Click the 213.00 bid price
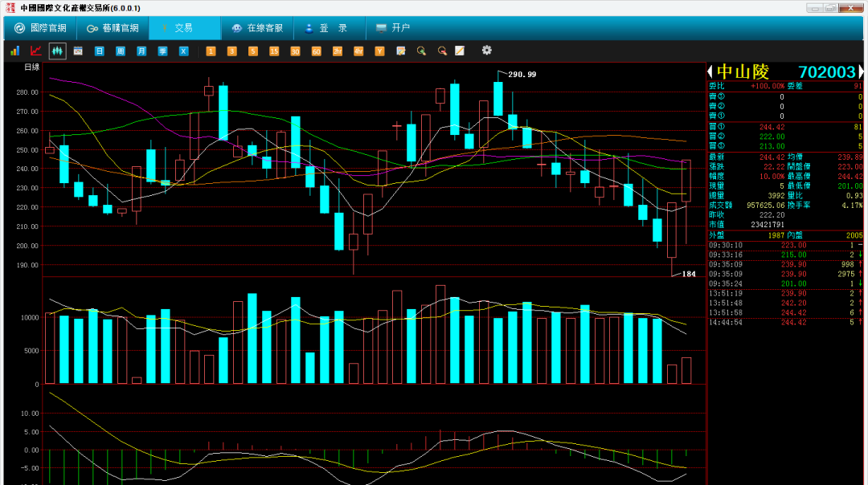Image resolution: width=868 pixels, height=485 pixels. [772, 147]
